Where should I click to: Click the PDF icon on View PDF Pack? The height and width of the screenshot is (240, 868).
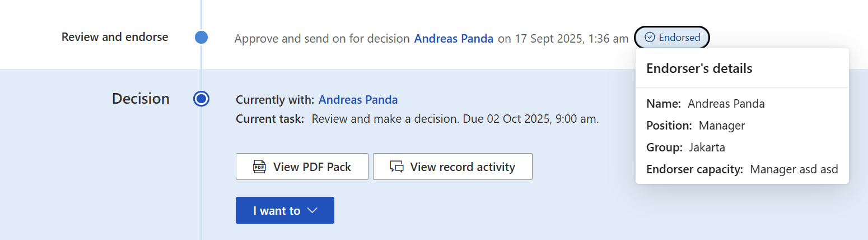(259, 167)
